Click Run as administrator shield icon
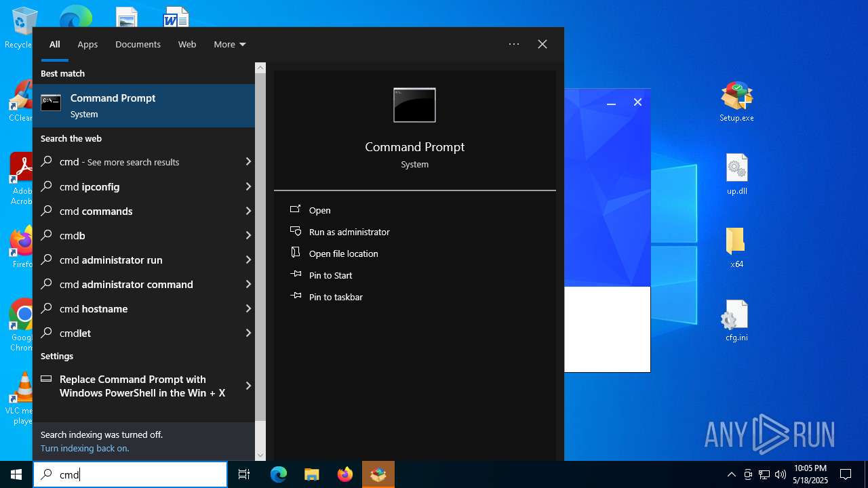Image resolution: width=868 pixels, height=488 pixels. (296, 232)
